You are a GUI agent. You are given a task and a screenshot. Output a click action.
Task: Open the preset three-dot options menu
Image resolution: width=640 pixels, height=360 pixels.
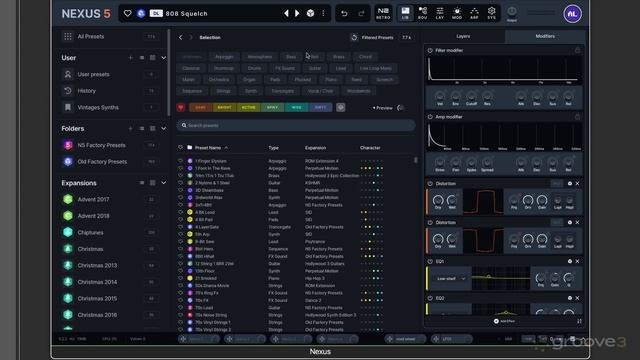[323, 13]
